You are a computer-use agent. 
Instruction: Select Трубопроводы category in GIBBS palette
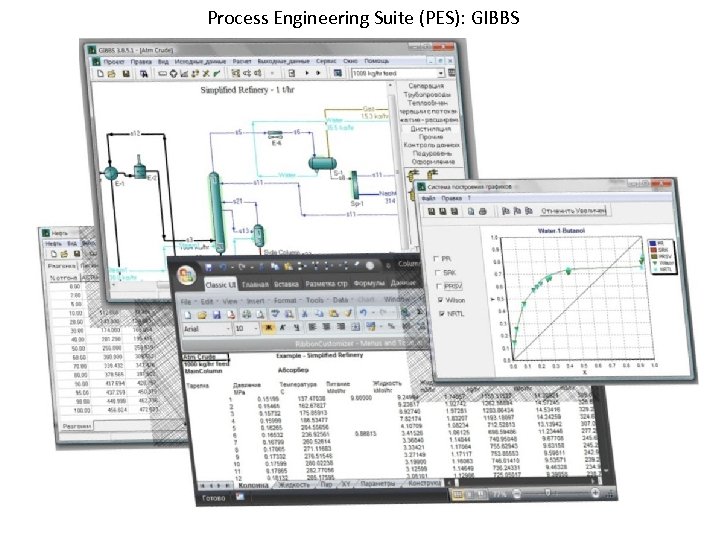pos(428,95)
